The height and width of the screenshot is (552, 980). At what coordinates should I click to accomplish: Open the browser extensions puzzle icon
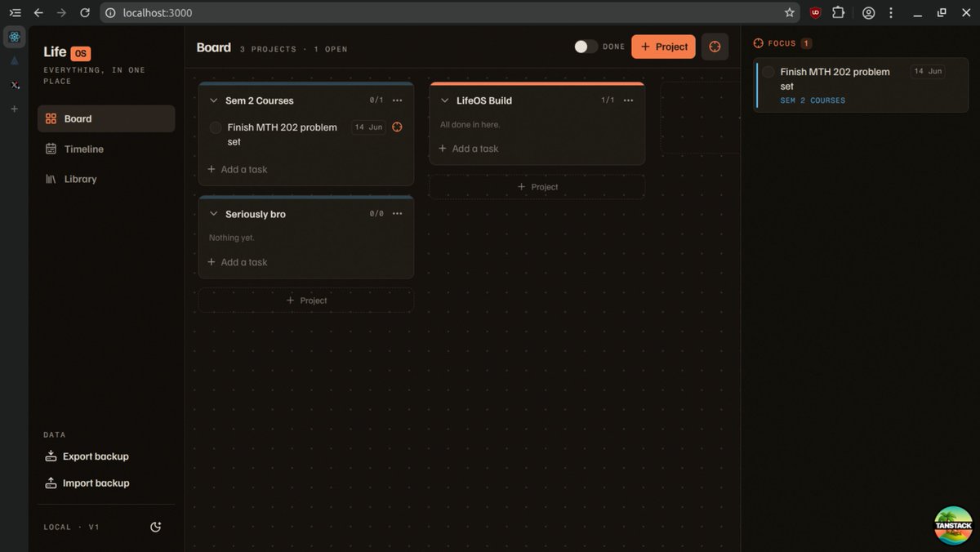[x=838, y=12]
